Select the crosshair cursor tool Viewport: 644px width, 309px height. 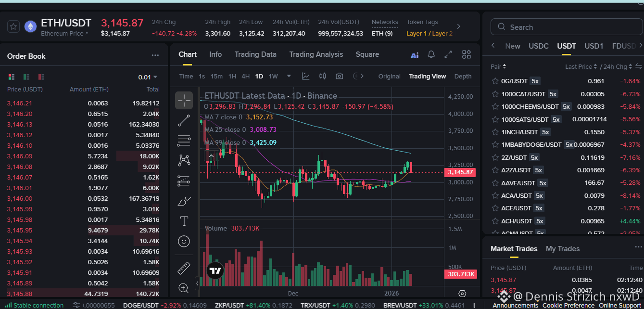point(184,100)
